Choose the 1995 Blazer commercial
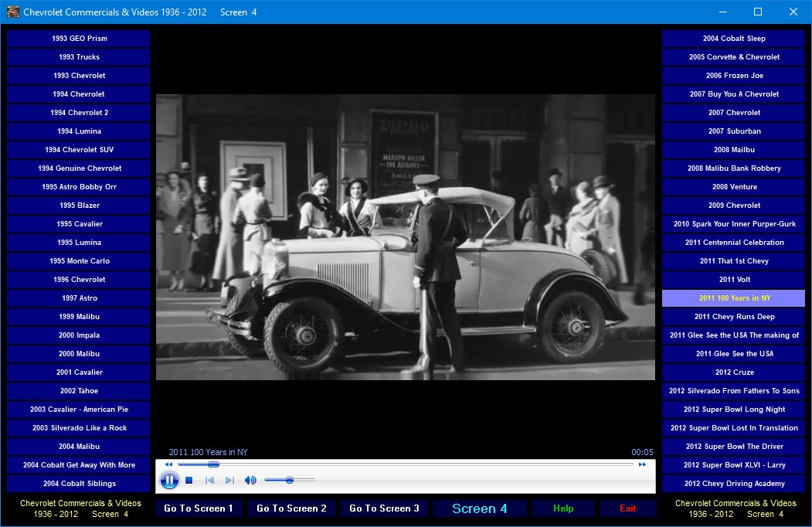 click(x=79, y=206)
